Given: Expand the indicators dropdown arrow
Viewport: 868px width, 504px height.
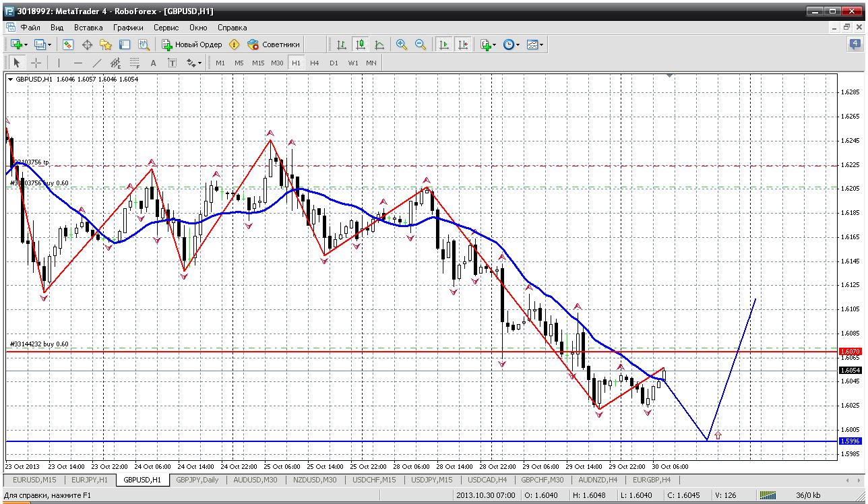Looking at the screenshot, I should coord(495,45).
